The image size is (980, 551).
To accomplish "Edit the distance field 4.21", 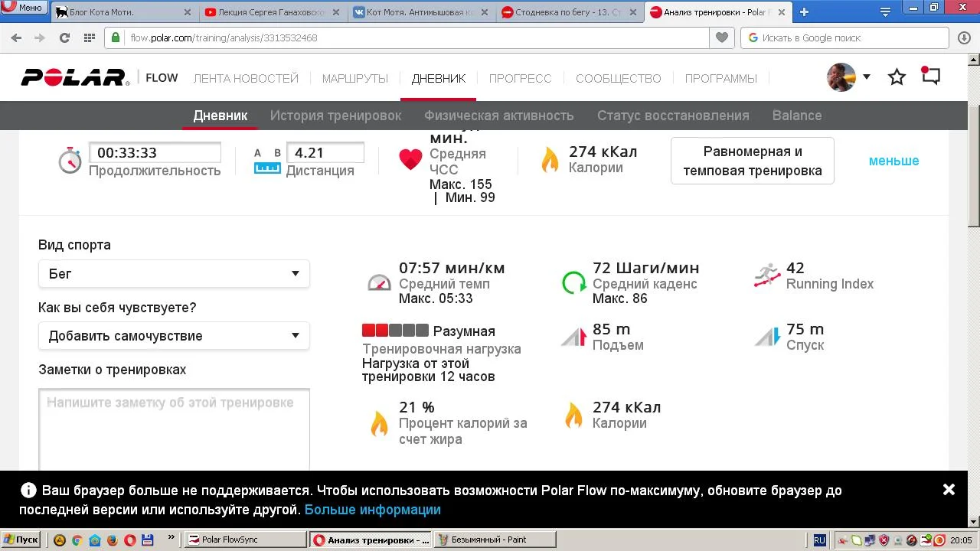I will tap(325, 152).
